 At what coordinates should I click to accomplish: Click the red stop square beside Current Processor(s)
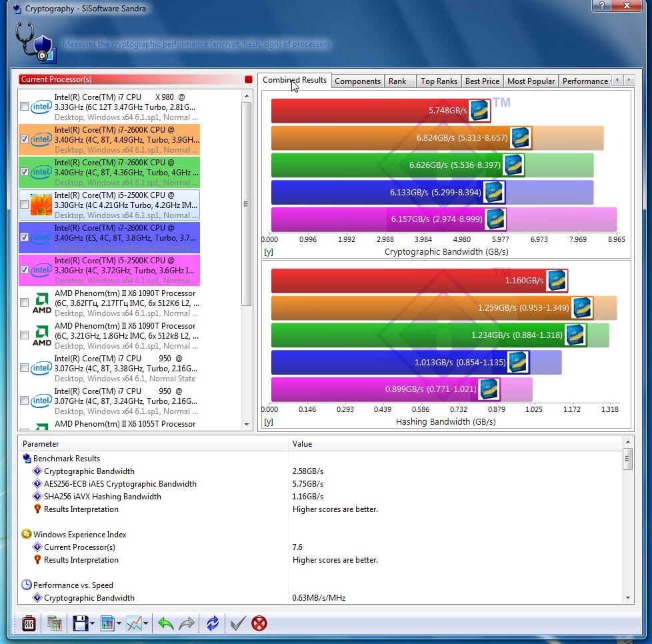click(x=249, y=79)
